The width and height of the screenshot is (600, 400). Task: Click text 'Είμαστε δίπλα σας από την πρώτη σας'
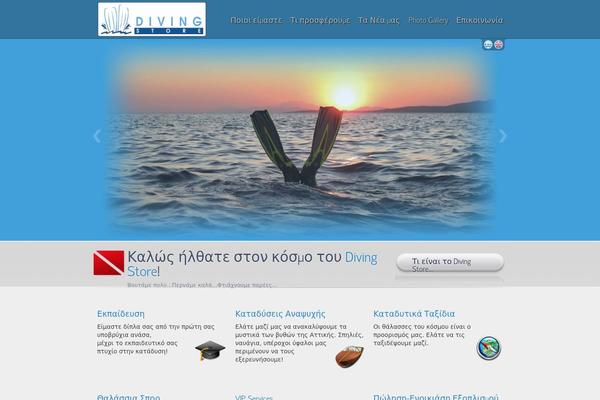click(x=155, y=327)
